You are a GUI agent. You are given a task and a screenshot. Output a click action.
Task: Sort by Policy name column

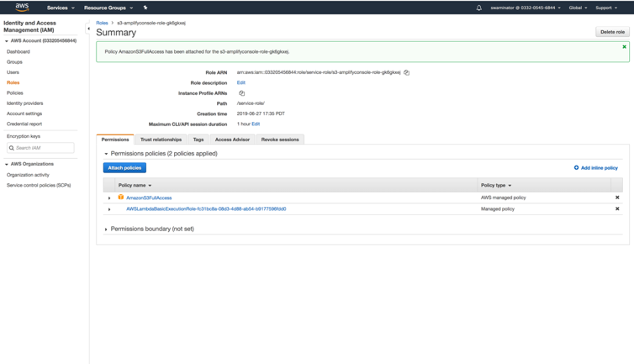[x=135, y=185]
